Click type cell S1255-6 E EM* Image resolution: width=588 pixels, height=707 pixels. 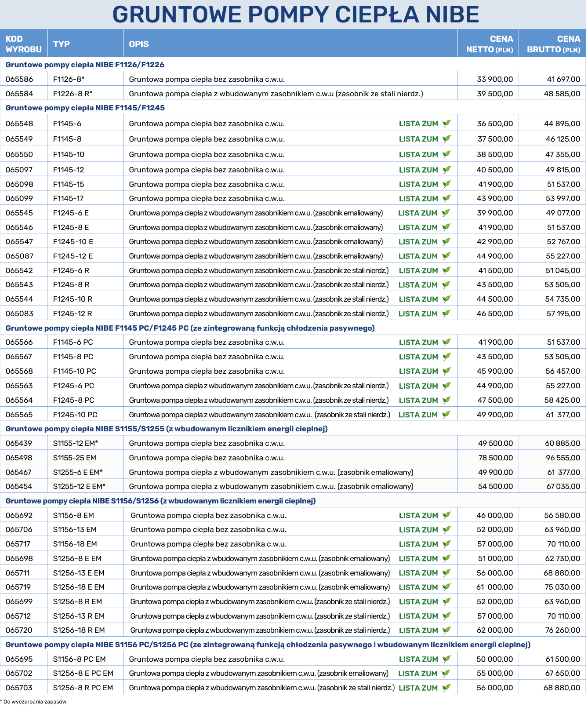tap(78, 472)
